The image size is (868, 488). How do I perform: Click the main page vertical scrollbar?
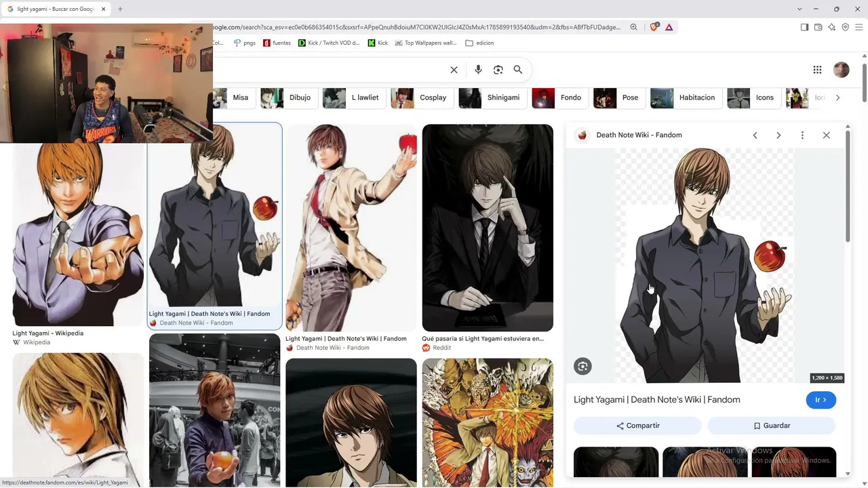(865, 83)
